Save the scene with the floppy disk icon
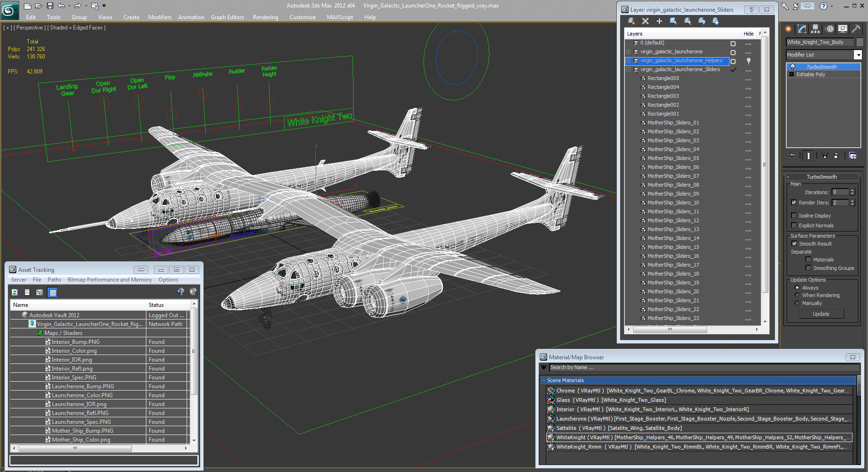The height and width of the screenshot is (472, 868). coord(50,6)
